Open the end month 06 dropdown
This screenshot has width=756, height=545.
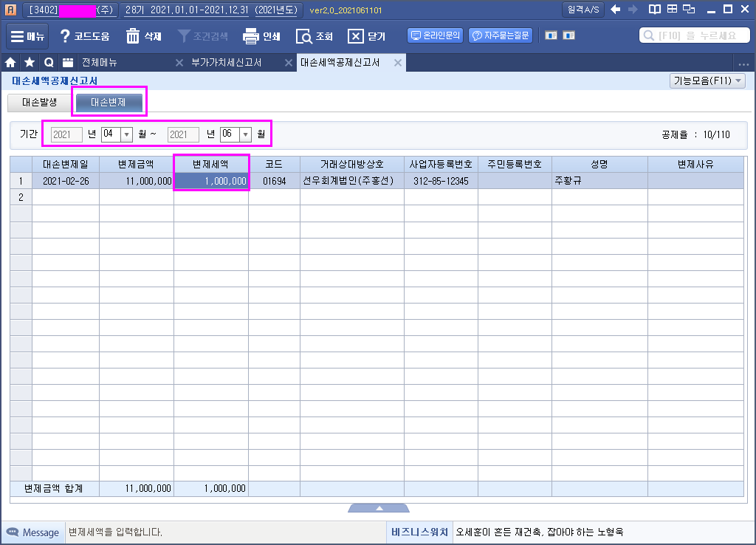tap(245, 134)
